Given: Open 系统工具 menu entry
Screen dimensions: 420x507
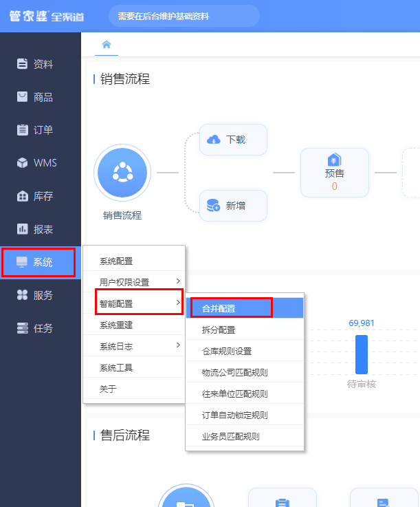Looking at the screenshot, I should (134, 367).
